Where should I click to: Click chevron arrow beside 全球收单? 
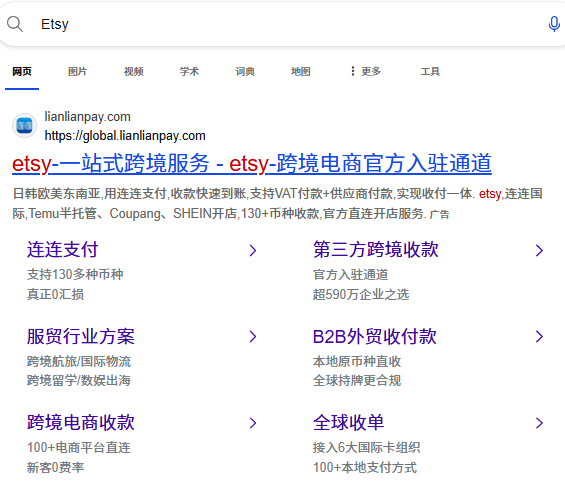click(x=539, y=423)
